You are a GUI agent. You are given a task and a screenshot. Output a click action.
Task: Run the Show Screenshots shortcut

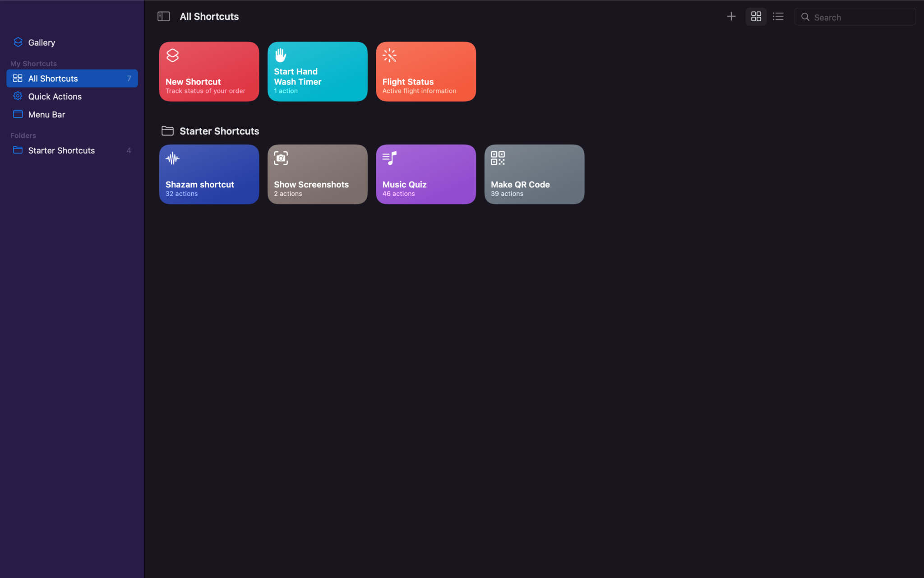pos(317,174)
